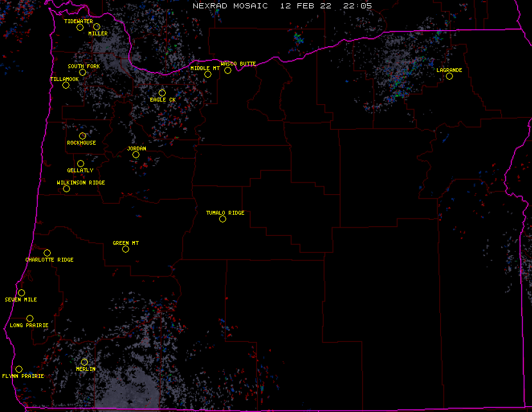Click the Rockhouse station circle marker
The width and height of the screenshot is (532, 412).
click(x=82, y=136)
